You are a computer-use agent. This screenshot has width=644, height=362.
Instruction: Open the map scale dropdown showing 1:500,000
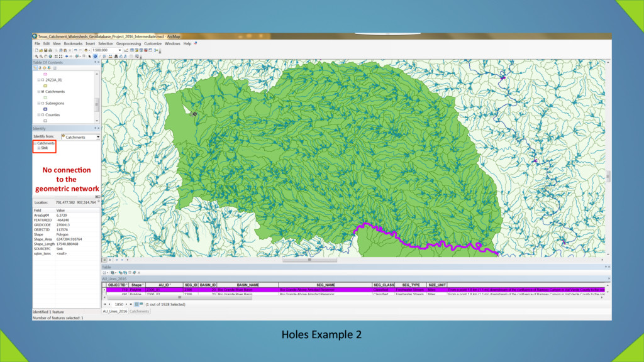119,50
